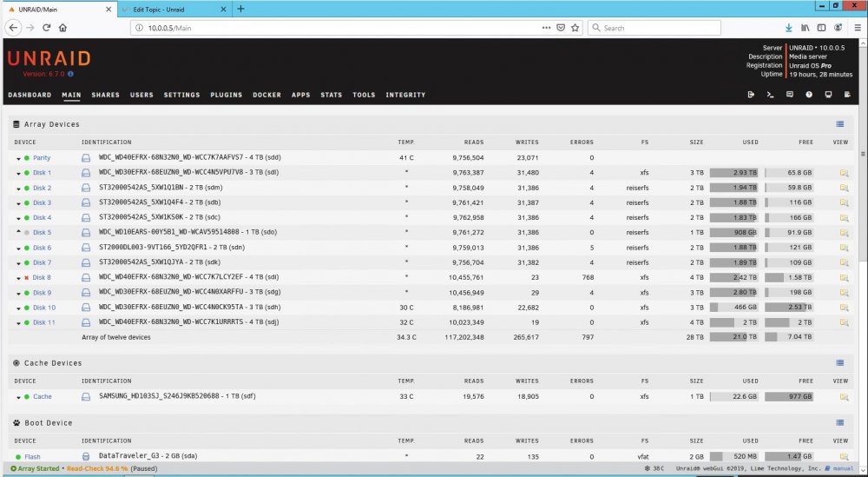The image size is (868, 477).
Task: Reload the page
Action: click(47, 28)
